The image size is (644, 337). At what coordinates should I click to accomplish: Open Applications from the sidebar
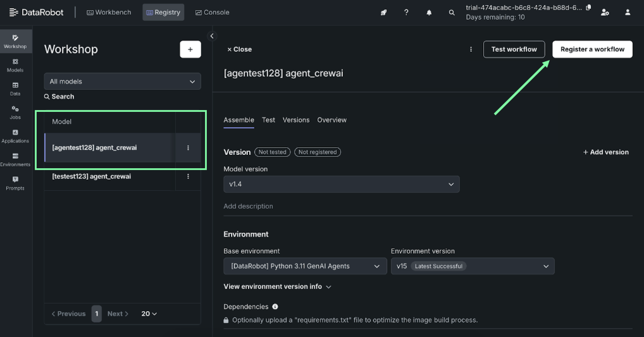[x=15, y=136]
